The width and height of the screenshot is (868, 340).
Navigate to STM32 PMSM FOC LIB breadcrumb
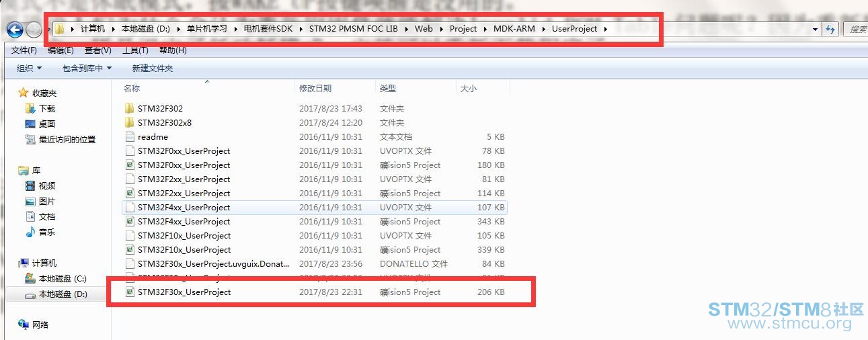(x=354, y=29)
